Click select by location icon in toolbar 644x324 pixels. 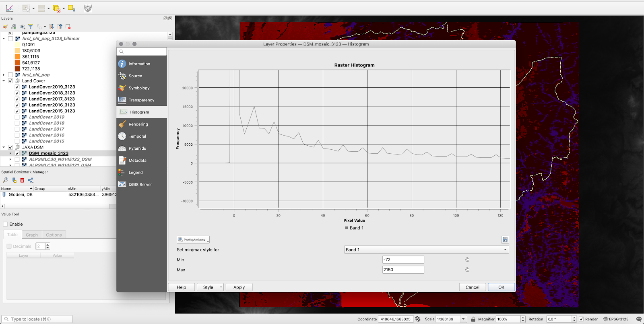72,8
